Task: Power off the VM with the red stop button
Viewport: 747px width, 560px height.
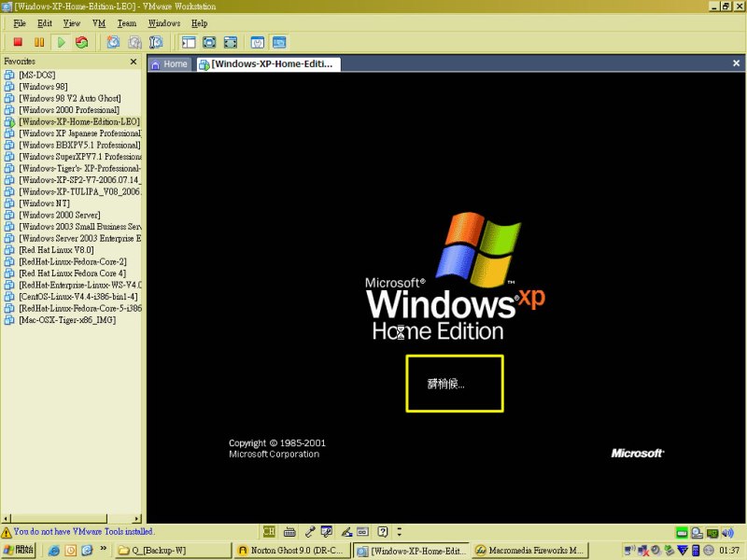Action: point(18,42)
